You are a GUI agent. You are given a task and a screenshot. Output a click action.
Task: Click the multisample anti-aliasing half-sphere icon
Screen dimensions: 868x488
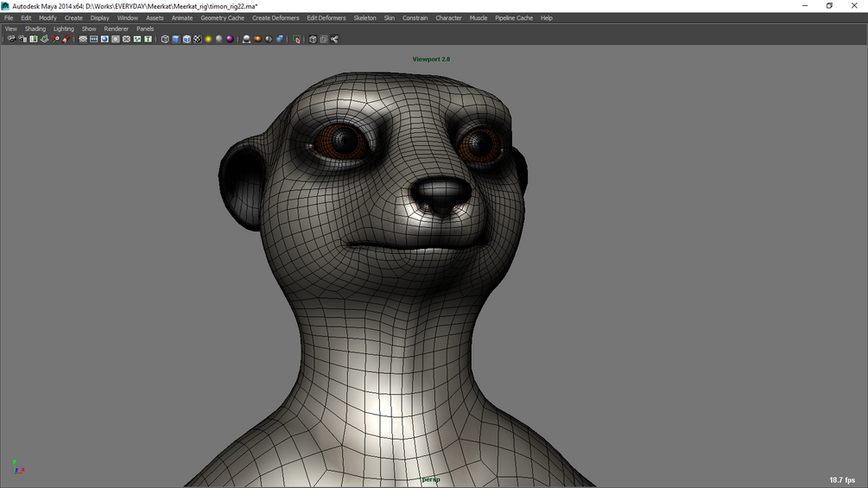269,39
